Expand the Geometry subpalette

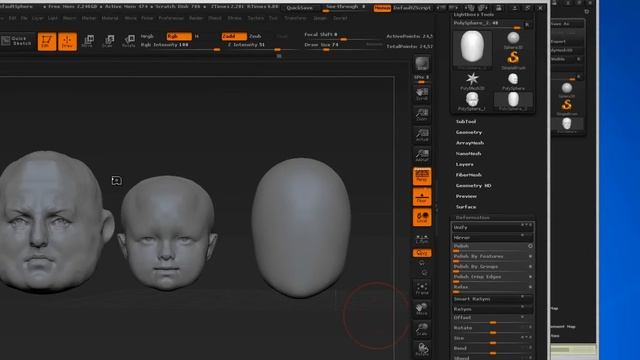(x=469, y=132)
